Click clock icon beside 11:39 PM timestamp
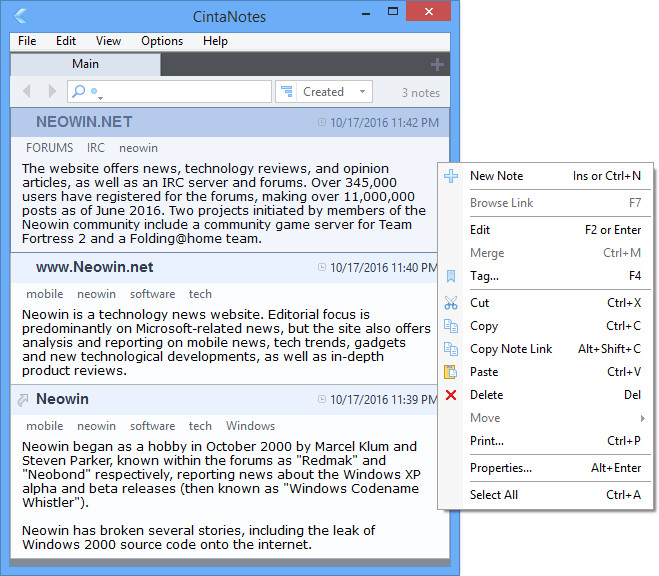The image size is (659, 576). (x=322, y=399)
